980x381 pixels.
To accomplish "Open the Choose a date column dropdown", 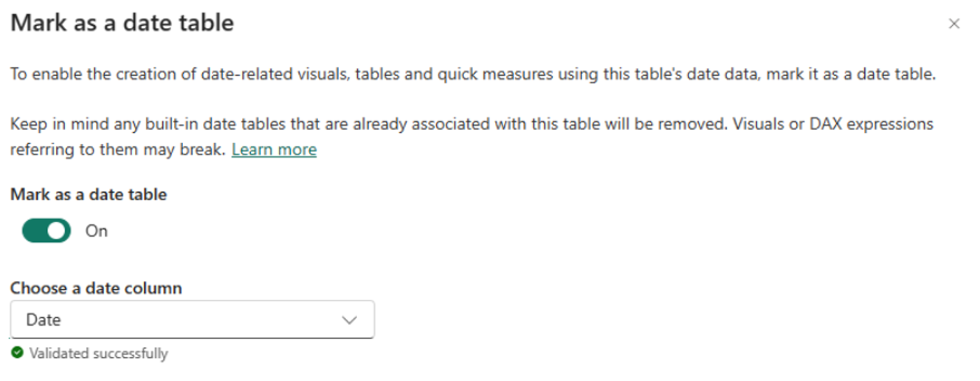I will [192, 320].
